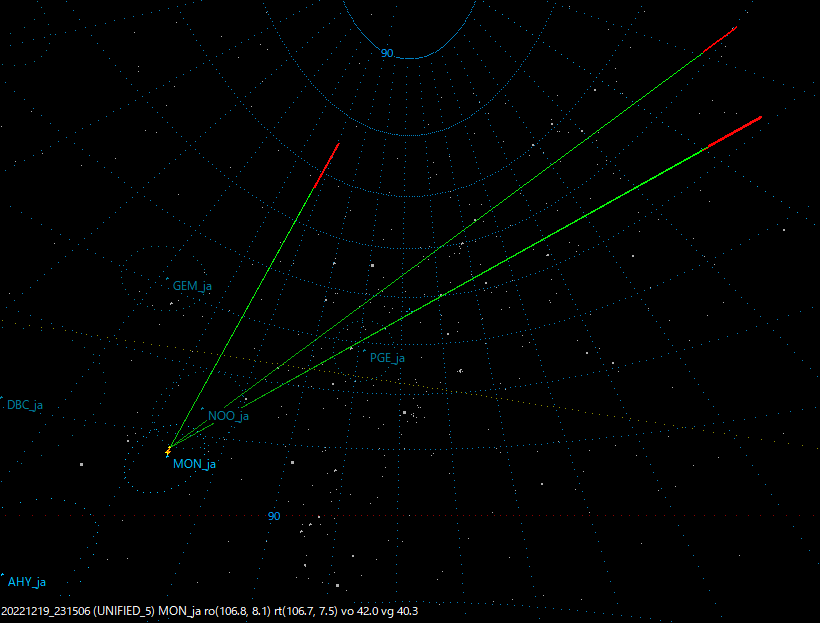The width and height of the screenshot is (820, 623).
Task: Select the DBC_ja label at the left edge
Action: pos(24,406)
